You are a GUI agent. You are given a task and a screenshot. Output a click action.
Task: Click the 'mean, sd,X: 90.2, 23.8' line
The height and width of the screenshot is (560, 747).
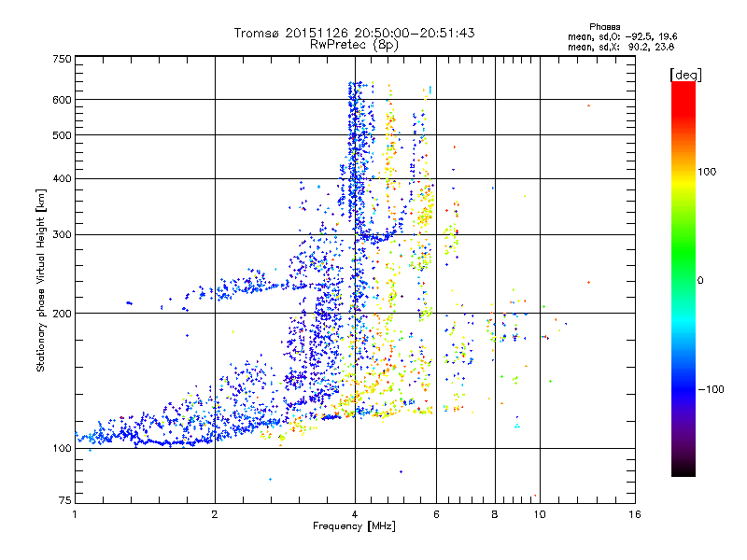pyautogui.click(x=621, y=47)
